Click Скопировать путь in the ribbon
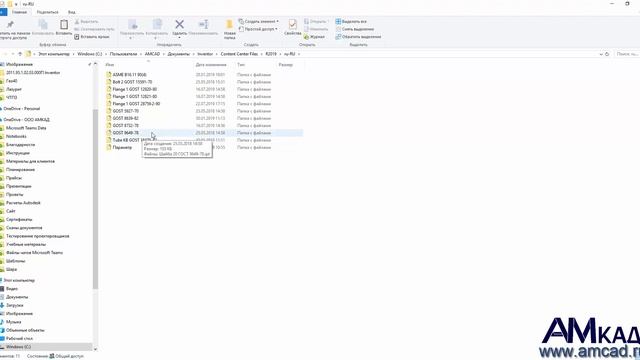Image resolution: width=640 pixels, height=360 pixels. [94, 29]
